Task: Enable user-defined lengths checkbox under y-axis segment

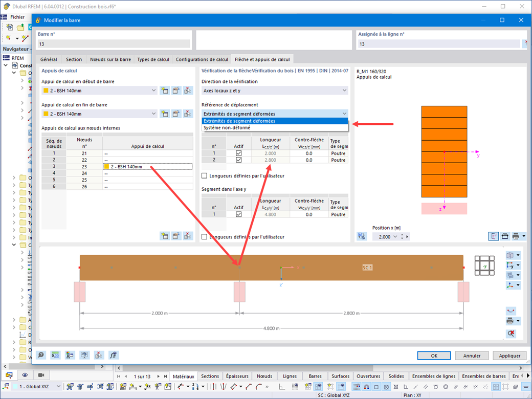Action: tap(204, 237)
